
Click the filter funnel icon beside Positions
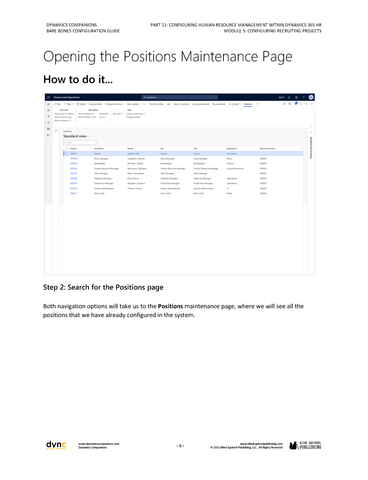(56, 131)
